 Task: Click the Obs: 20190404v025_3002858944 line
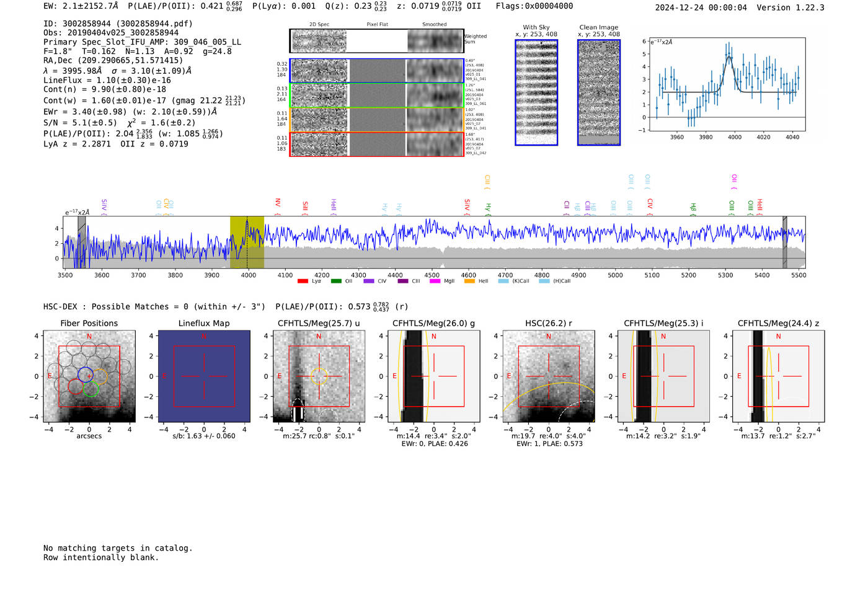coord(111,33)
